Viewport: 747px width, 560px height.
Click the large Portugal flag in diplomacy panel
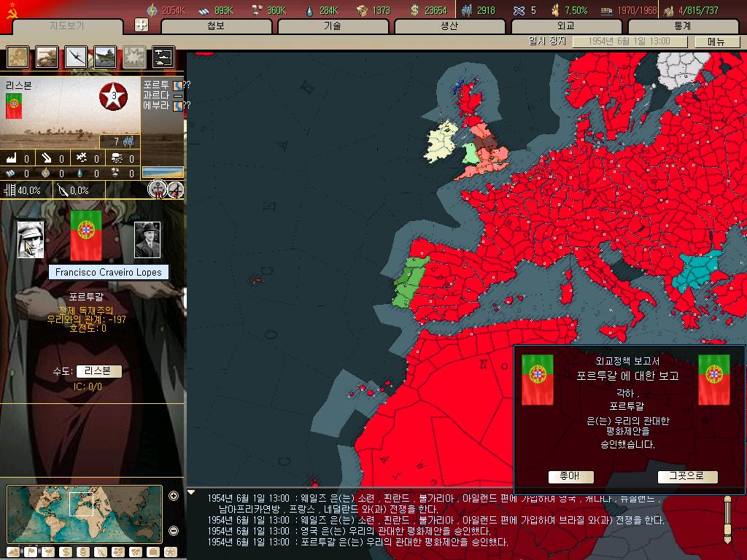[86, 236]
